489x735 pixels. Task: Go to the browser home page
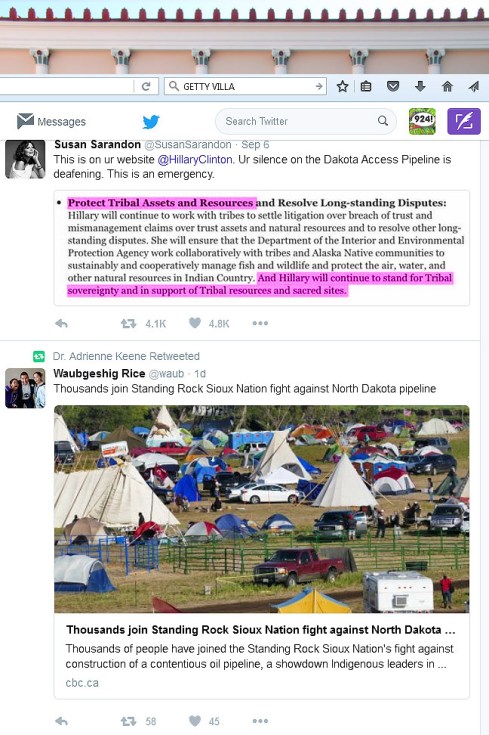(x=447, y=86)
